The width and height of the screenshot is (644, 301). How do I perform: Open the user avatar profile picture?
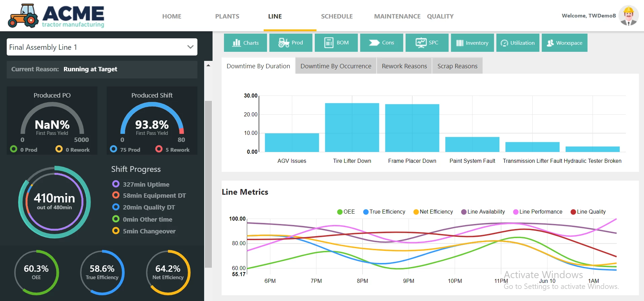[x=629, y=15]
